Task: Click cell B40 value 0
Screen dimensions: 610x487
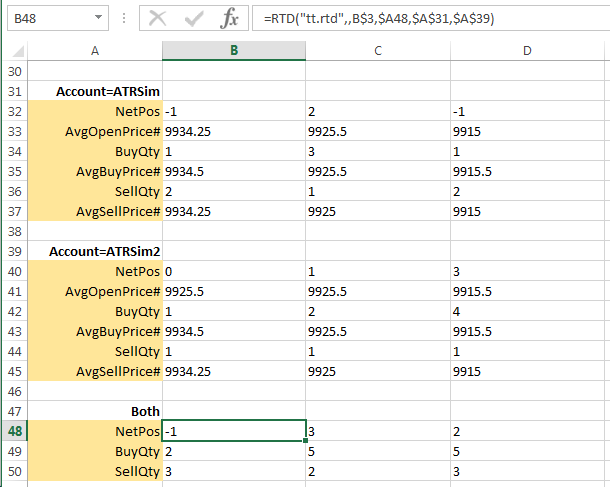Action: click(x=234, y=272)
